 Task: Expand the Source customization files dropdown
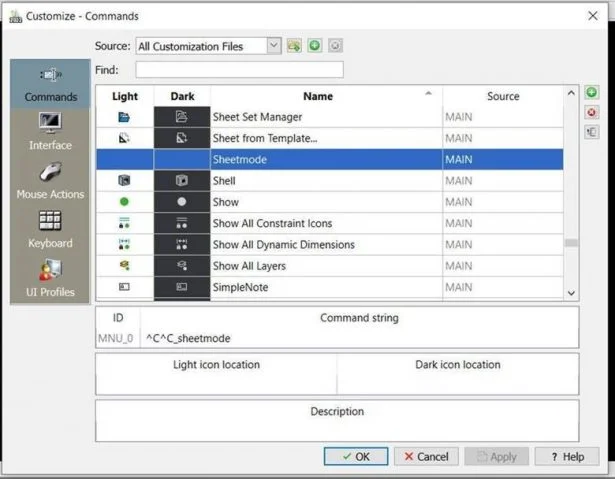273,46
